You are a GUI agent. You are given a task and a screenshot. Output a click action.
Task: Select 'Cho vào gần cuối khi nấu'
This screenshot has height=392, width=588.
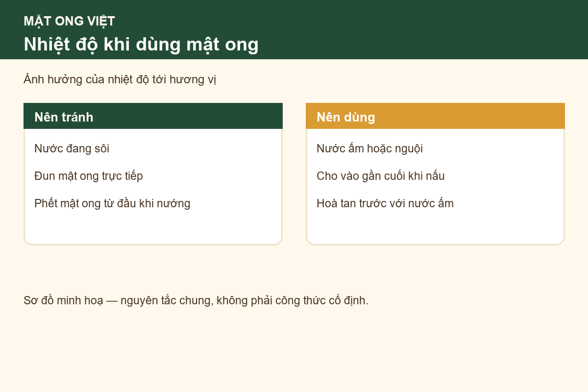(381, 176)
